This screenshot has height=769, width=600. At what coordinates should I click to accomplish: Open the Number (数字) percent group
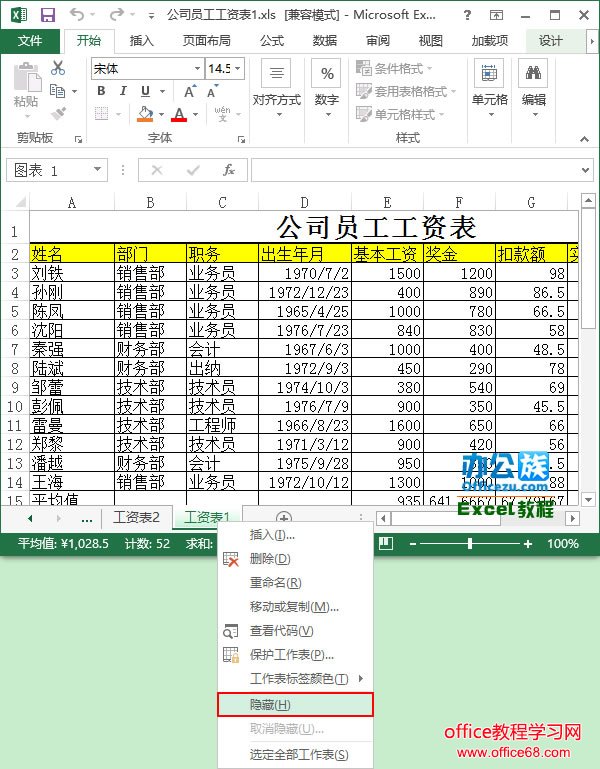tap(327, 89)
